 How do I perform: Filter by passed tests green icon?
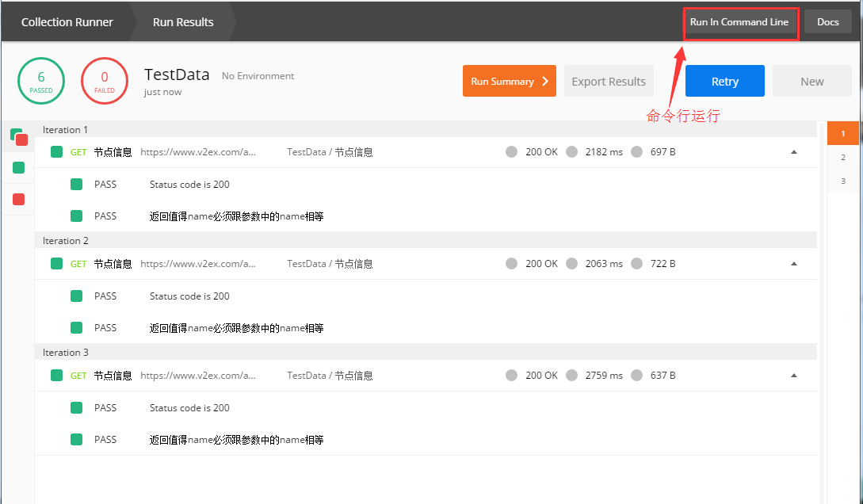[x=19, y=167]
